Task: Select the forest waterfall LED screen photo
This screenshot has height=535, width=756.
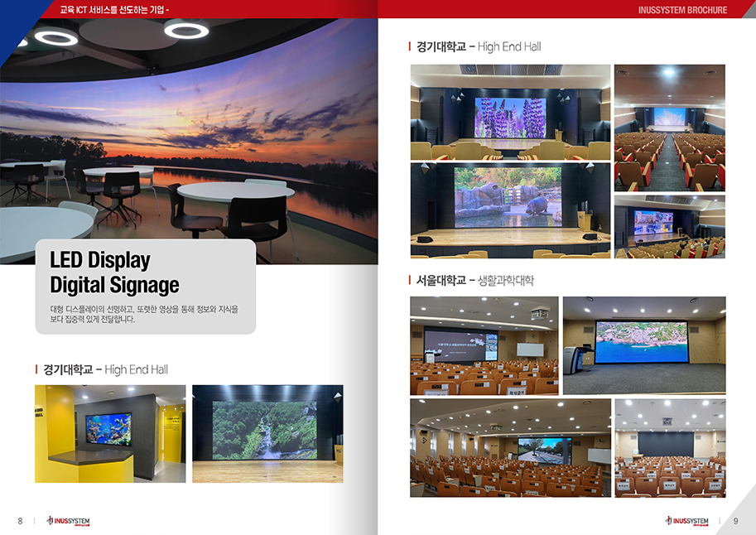Action: (267, 433)
